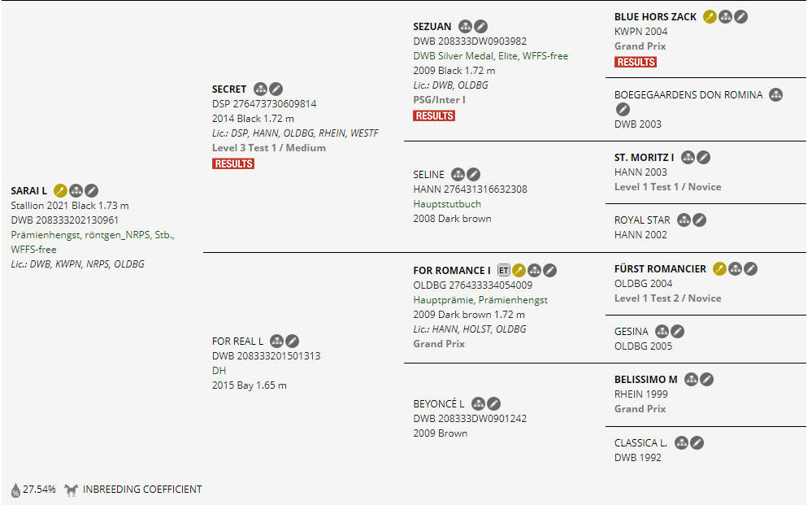Viewport: 812px width, 505px height.
Task: Click the ROYAL STAR horse name
Action: 642,220
